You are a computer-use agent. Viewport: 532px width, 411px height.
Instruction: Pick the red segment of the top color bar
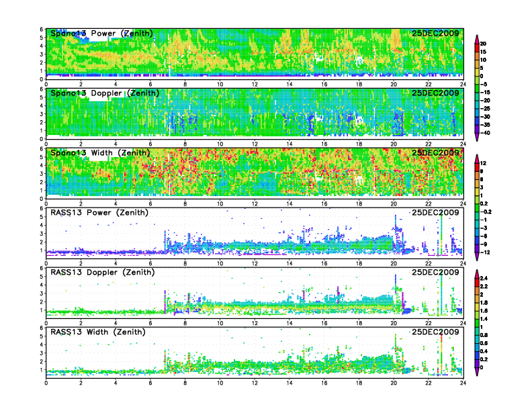477,48
